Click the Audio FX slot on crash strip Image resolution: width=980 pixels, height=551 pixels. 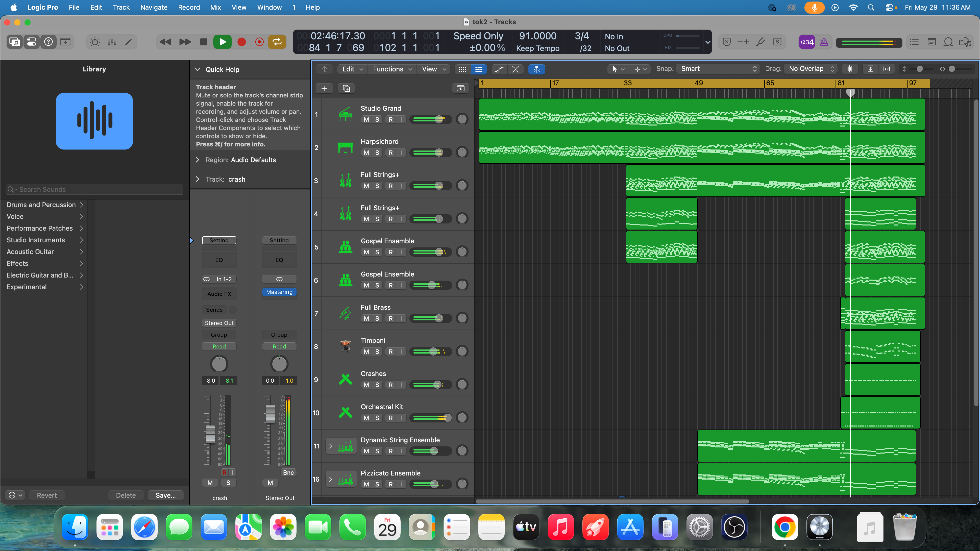(x=219, y=294)
